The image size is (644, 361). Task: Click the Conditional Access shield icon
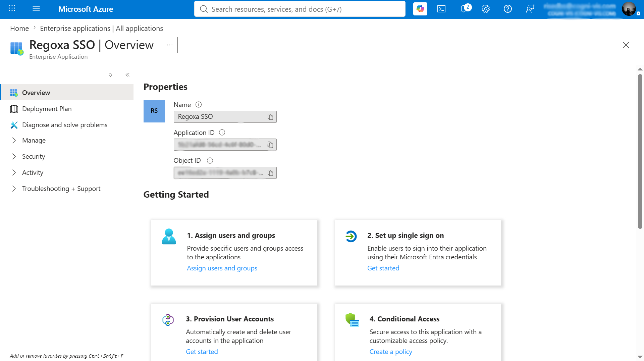(x=352, y=320)
